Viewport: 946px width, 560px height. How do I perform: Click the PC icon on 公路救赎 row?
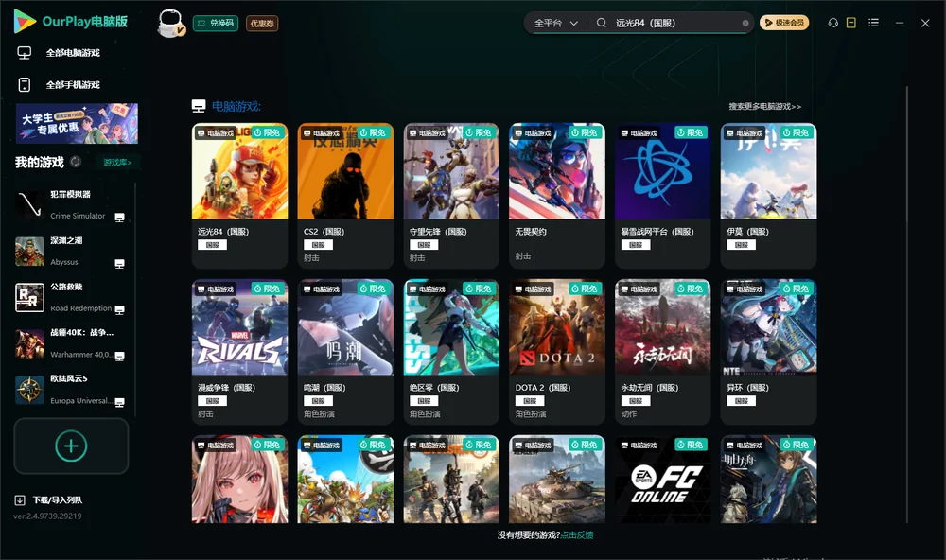click(x=119, y=309)
